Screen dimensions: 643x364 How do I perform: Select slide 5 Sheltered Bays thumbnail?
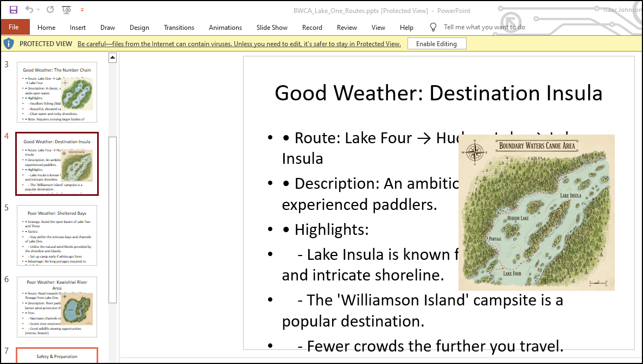57,235
